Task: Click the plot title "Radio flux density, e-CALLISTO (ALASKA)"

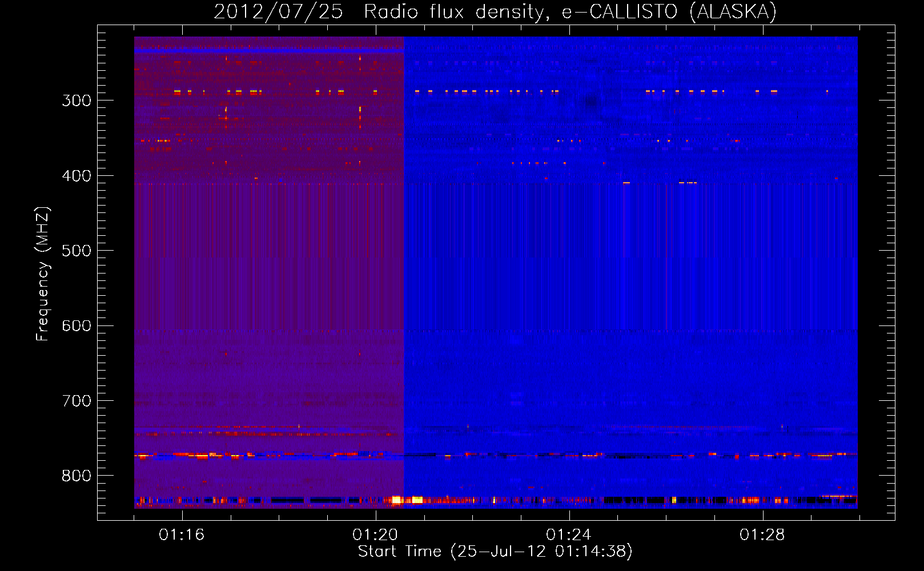Action: 571,11
